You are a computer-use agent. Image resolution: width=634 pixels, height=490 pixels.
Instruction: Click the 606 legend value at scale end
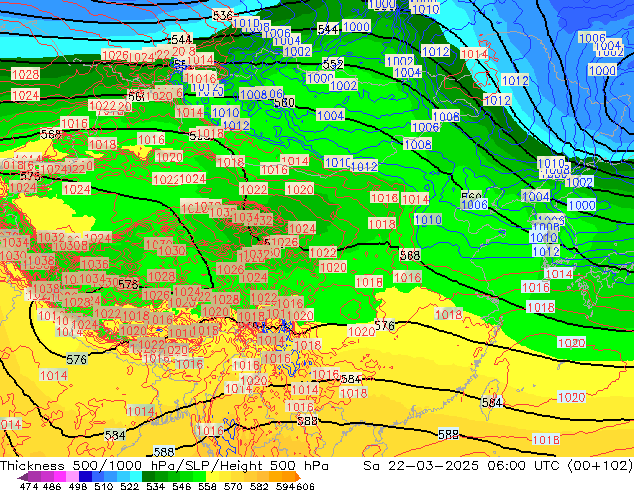306,486
